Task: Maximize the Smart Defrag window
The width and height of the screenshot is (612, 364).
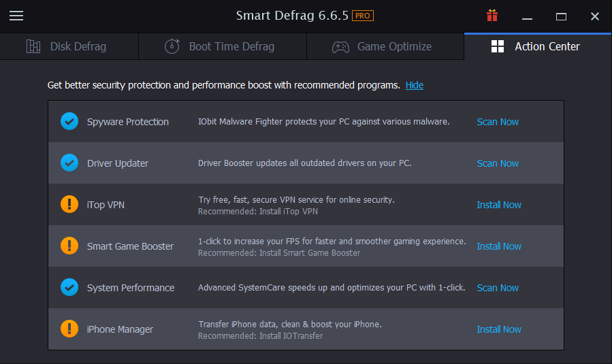Action: 561,16
